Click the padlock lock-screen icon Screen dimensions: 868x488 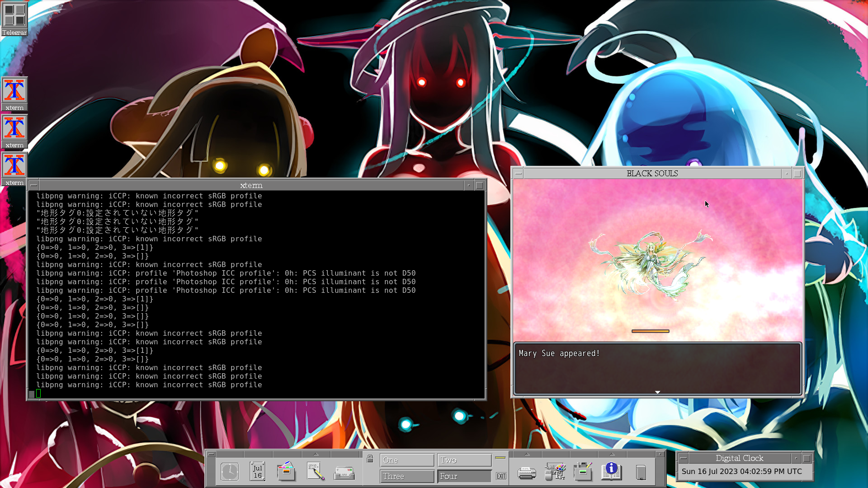(x=370, y=459)
